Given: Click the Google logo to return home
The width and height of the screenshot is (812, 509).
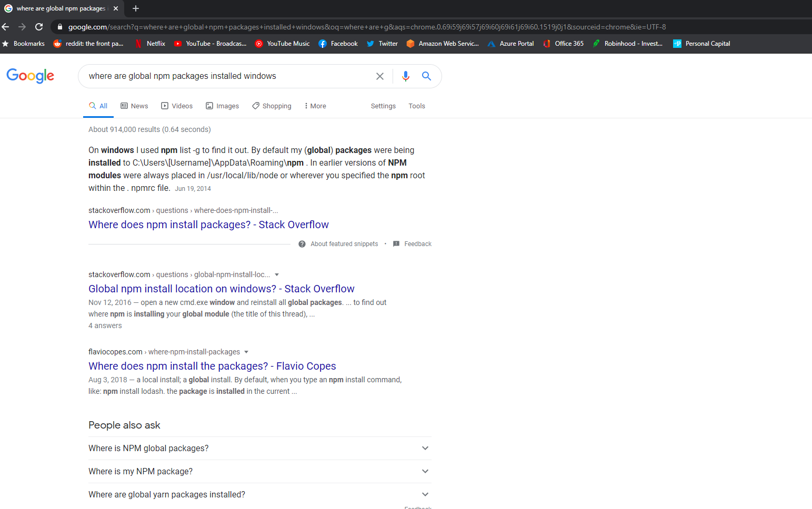Looking at the screenshot, I should (30, 76).
